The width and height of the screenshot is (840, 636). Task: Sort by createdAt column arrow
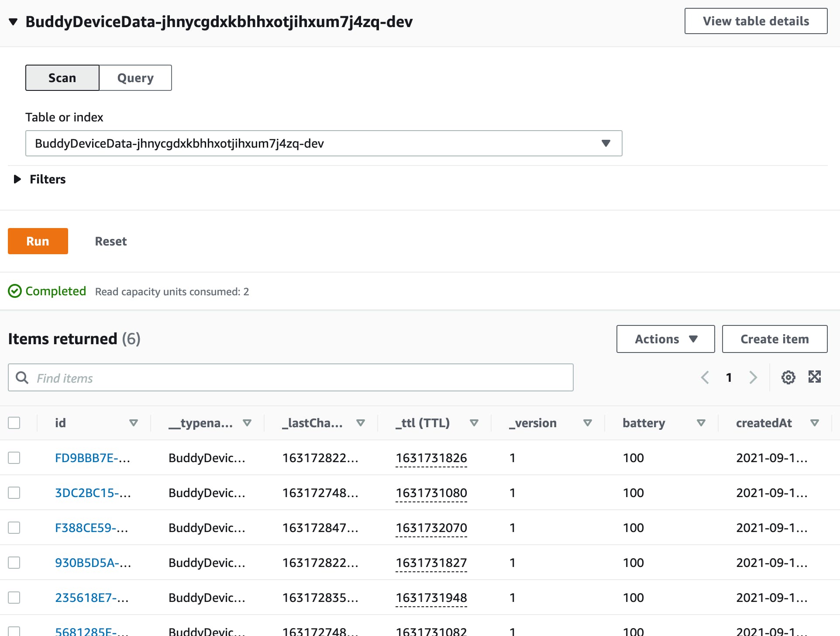(x=815, y=423)
